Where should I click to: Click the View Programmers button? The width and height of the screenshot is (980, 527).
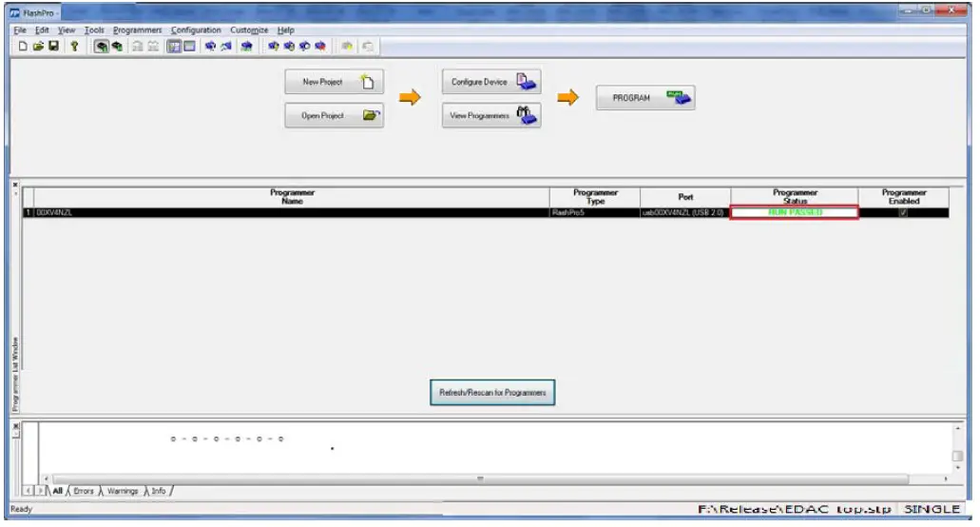(491, 116)
